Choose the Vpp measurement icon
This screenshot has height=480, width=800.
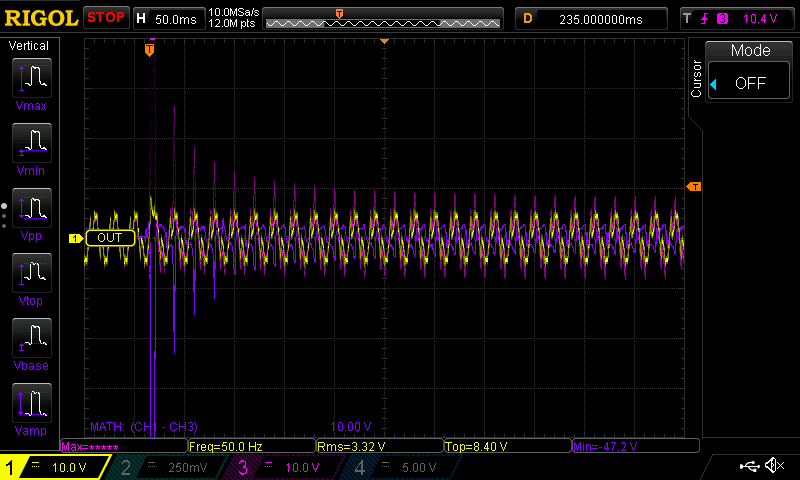(x=31, y=208)
